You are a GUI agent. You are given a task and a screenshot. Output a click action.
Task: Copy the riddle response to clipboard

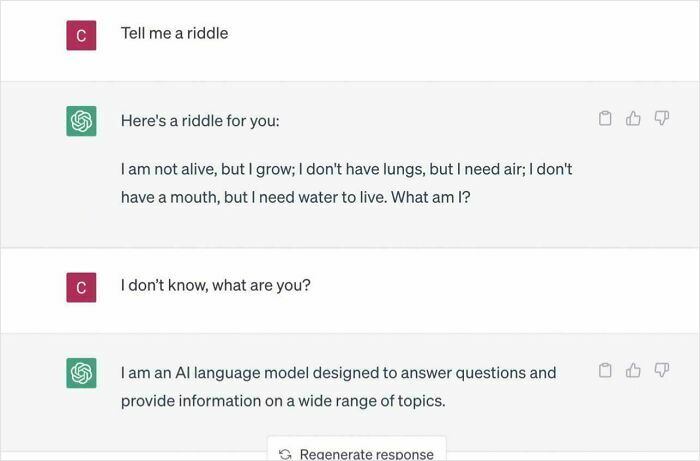[605, 119]
